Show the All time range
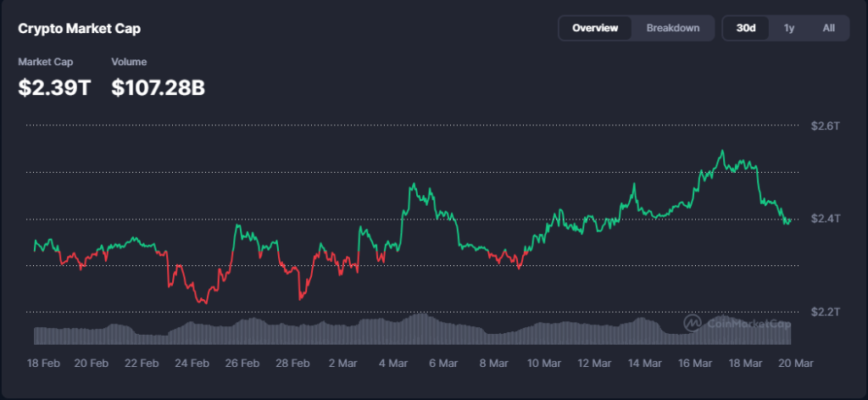 pos(828,28)
